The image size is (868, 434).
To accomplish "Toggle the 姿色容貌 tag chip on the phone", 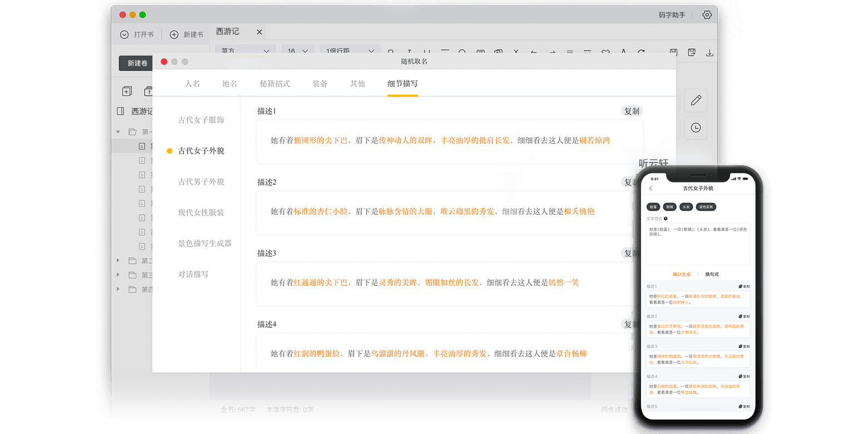I will (x=707, y=206).
